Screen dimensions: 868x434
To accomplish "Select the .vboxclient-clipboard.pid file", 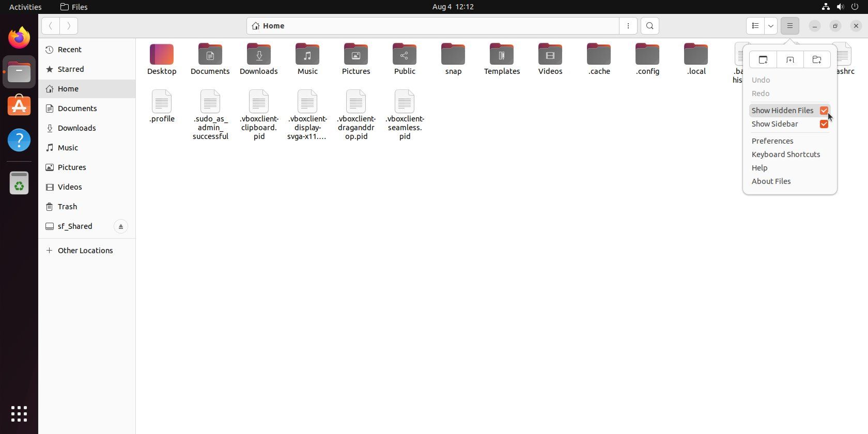I will click(x=259, y=115).
